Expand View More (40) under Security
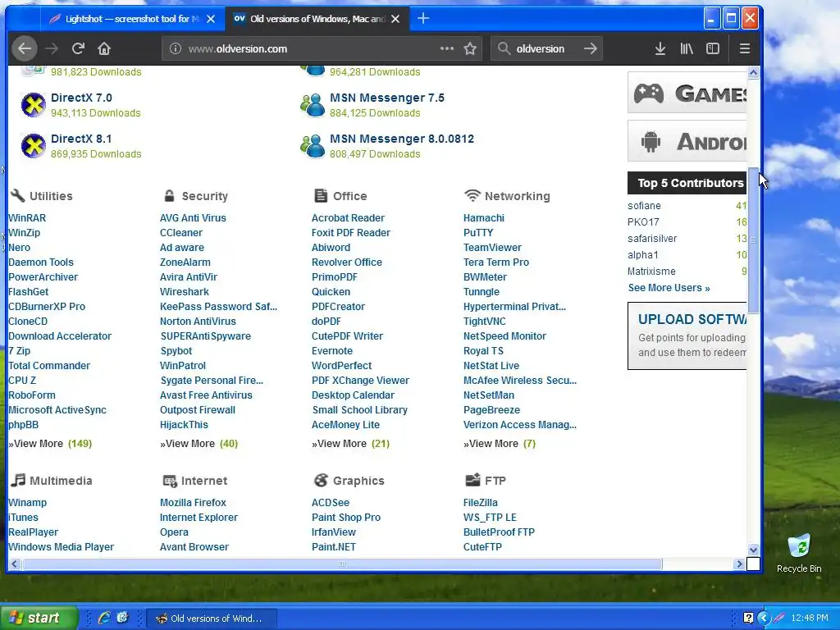Viewport: 840px width, 630px height. click(x=199, y=444)
